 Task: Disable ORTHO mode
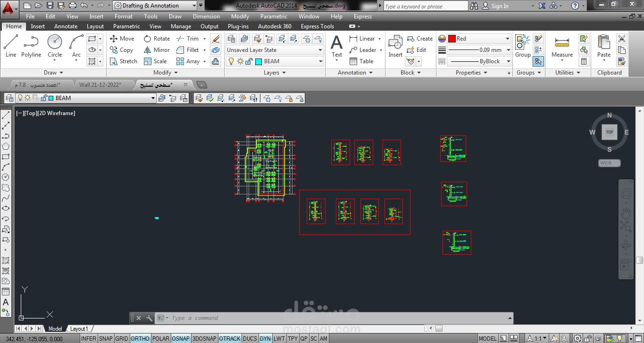[140, 338]
